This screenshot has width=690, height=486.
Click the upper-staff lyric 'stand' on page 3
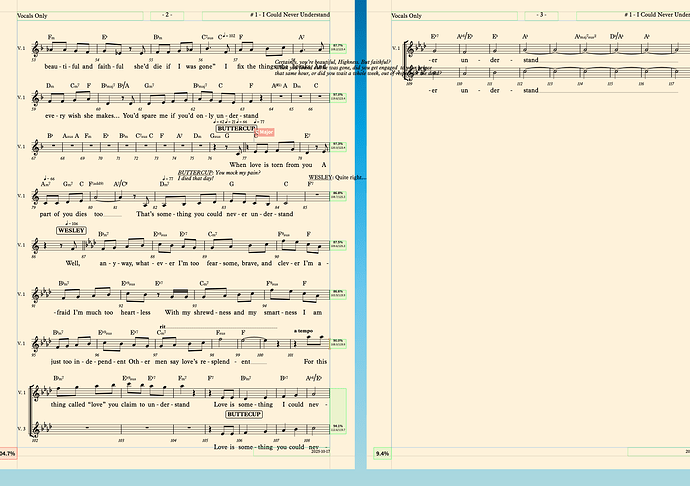pyautogui.click(x=531, y=60)
